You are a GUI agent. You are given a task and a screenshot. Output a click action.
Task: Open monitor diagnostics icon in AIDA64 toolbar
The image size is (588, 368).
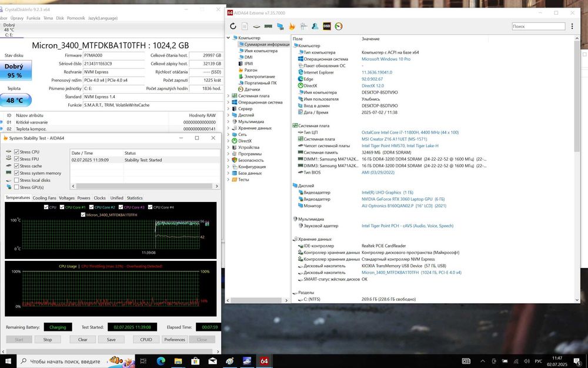(280, 26)
